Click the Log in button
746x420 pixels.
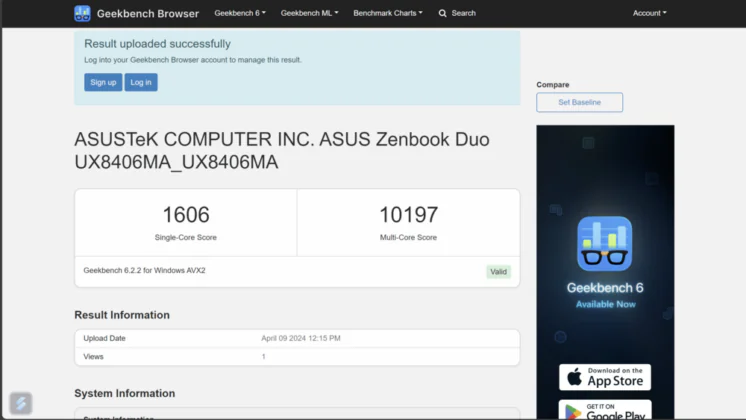141,82
